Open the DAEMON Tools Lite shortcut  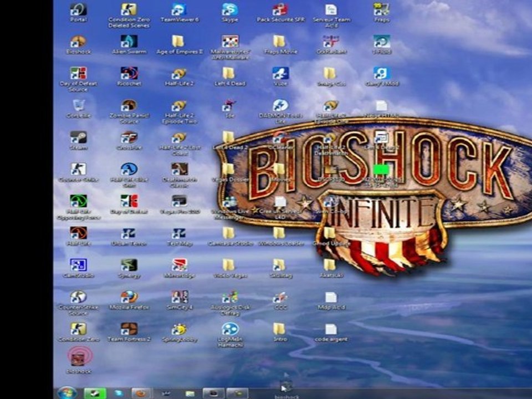(x=280, y=111)
